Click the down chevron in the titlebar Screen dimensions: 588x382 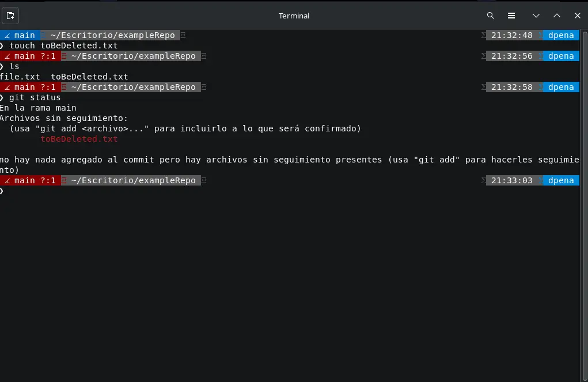(536, 16)
